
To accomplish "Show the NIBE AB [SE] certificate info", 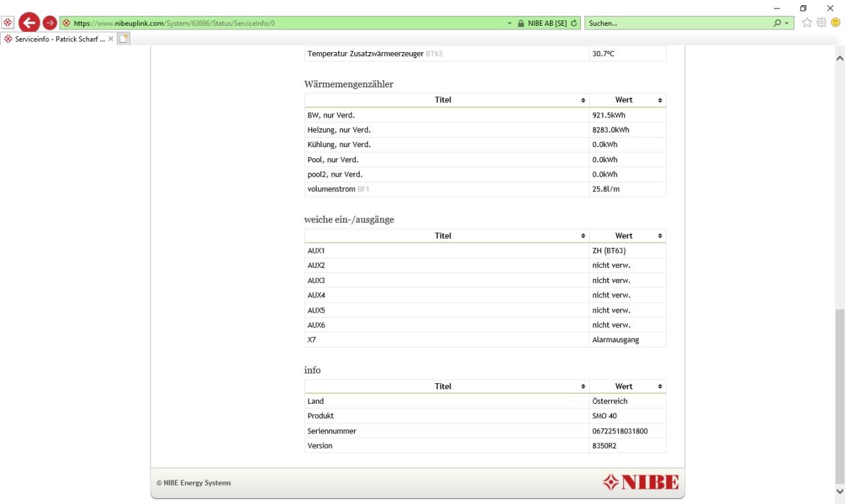I will (x=547, y=24).
